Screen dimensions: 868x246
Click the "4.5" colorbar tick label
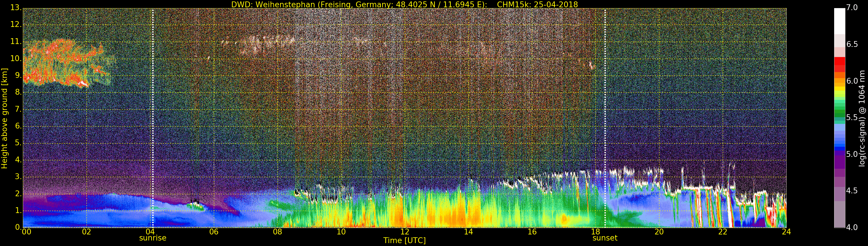(x=852, y=191)
